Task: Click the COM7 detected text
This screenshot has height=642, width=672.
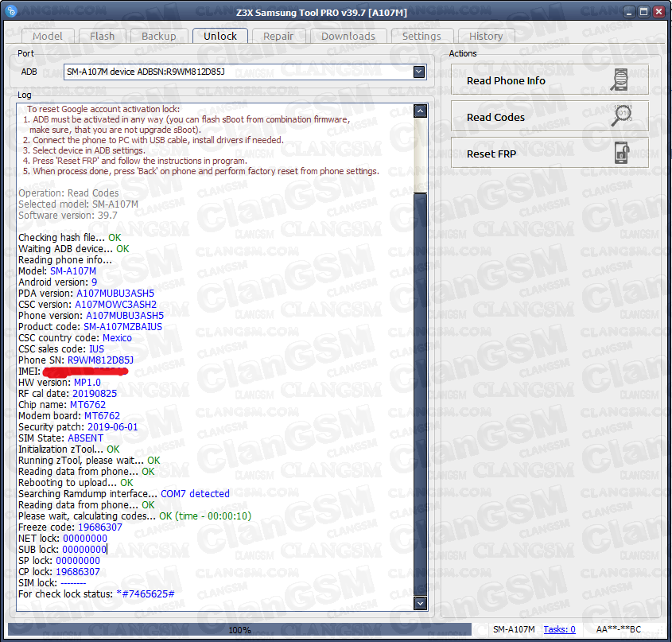Action: point(195,493)
